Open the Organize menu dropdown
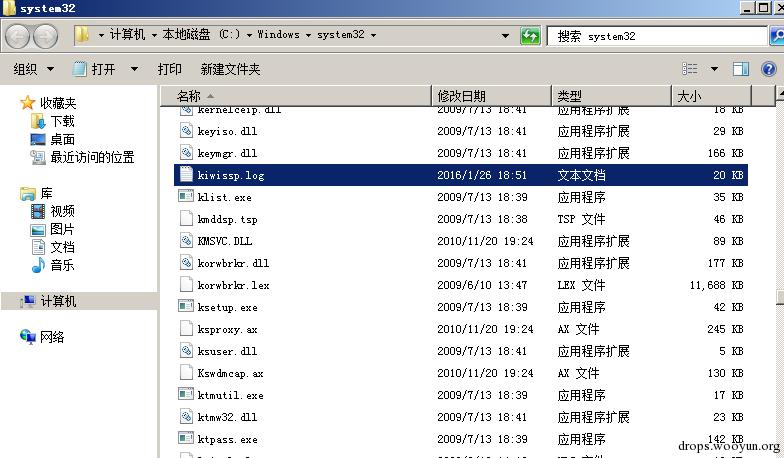784x458 pixels. (34, 69)
